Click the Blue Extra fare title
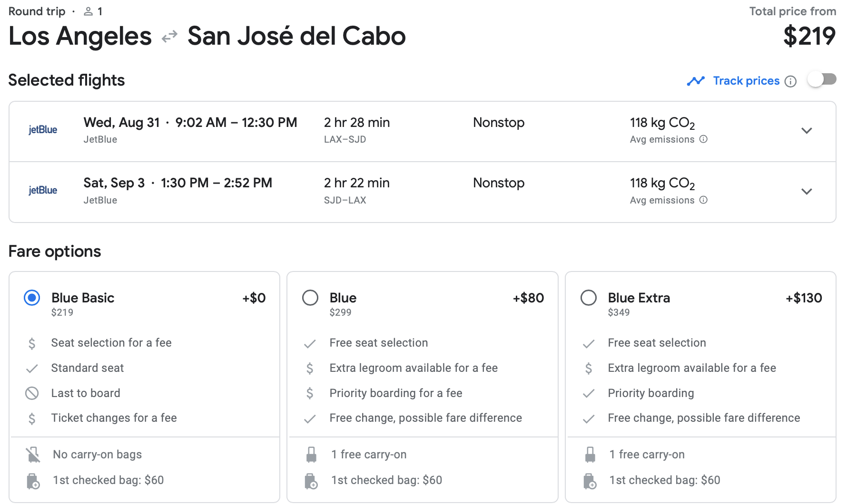 (639, 298)
